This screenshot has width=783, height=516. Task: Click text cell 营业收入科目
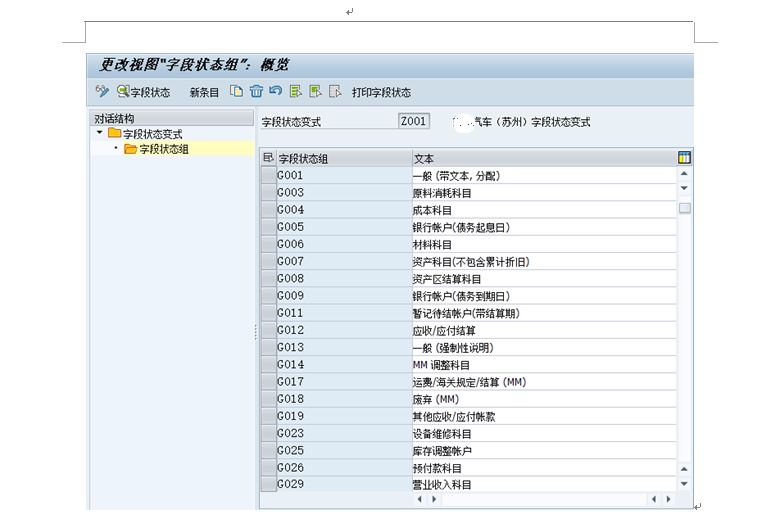pos(544,485)
